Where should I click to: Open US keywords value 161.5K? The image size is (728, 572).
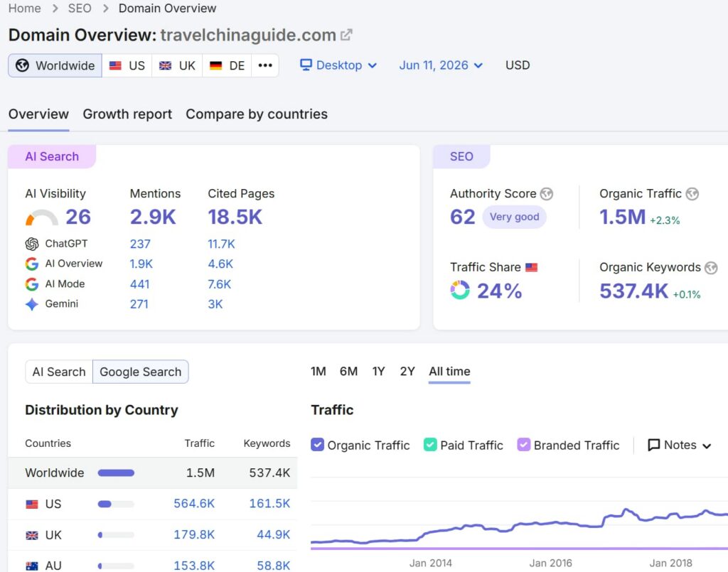(269, 503)
